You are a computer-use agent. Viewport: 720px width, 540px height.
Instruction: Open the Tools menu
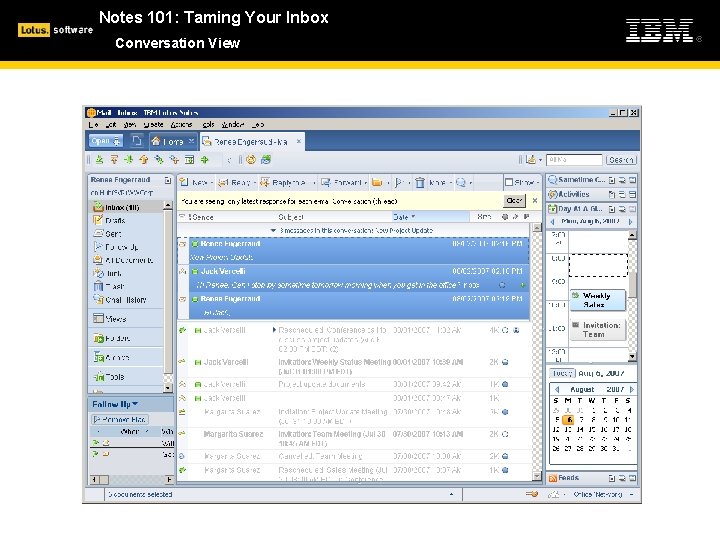(208, 124)
